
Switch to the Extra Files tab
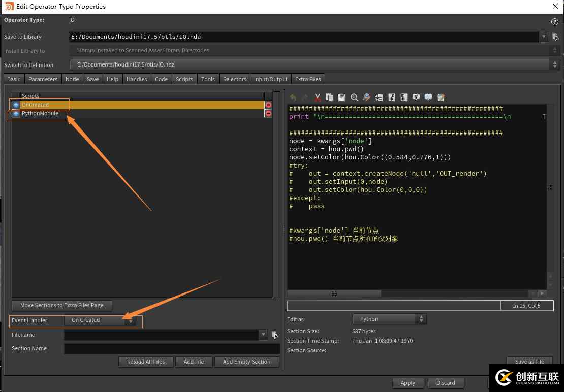coord(308,79)
